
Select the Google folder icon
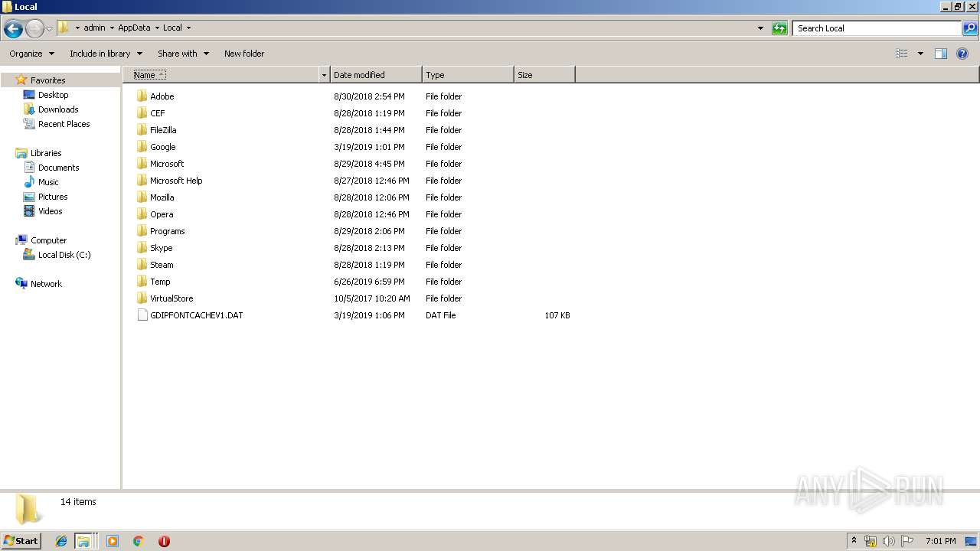pyautogui.click(x=142, y=147)
